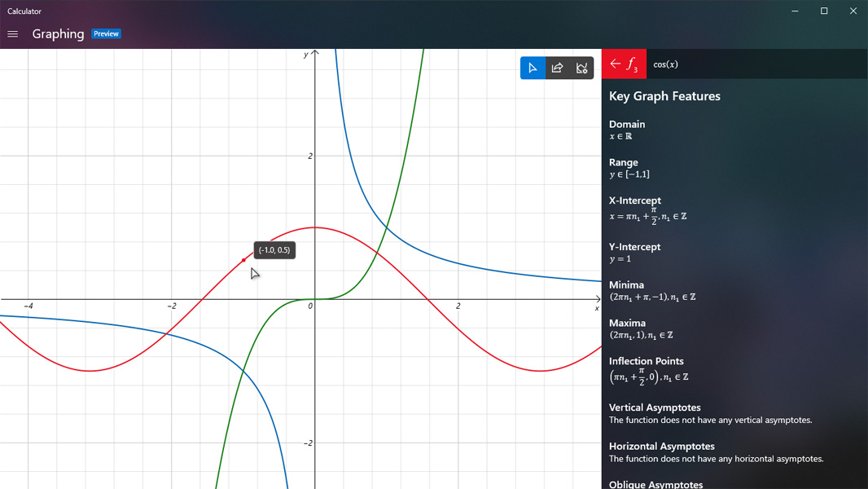Image resolution: width=868 pixels, height=489 pixels.
Task: Open the graph options settings icon
Action: [581, 68]
